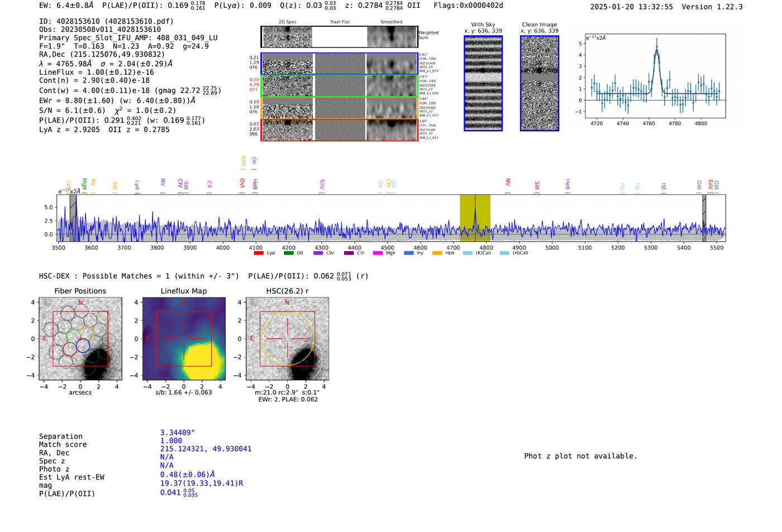Image resolution: width=782 pixels, height=532 pixels.
Task: Click the green OII legend swatch
Action: (x=288, y=253)
